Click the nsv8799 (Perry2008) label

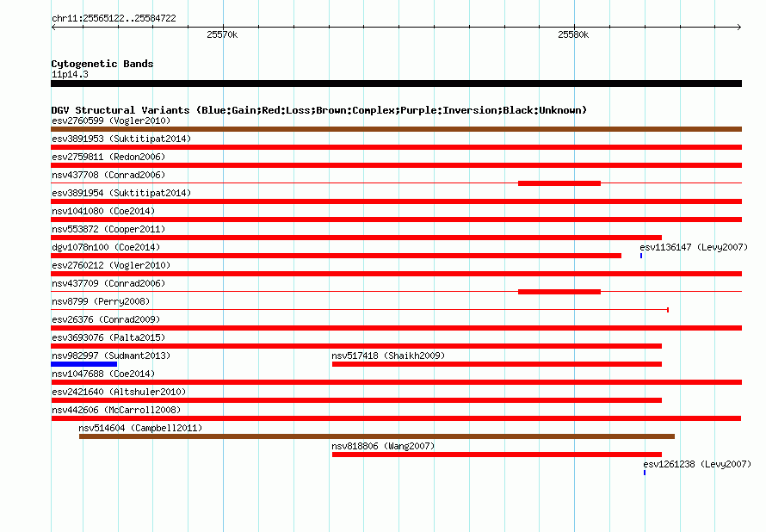101,301
